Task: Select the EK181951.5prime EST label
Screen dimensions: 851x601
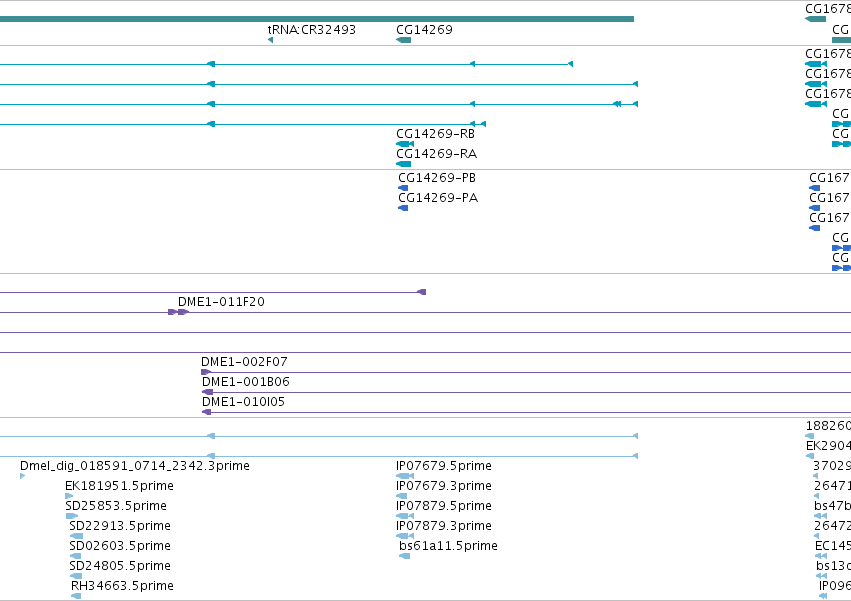Action: pyautogui.click(x=119, y=486)
